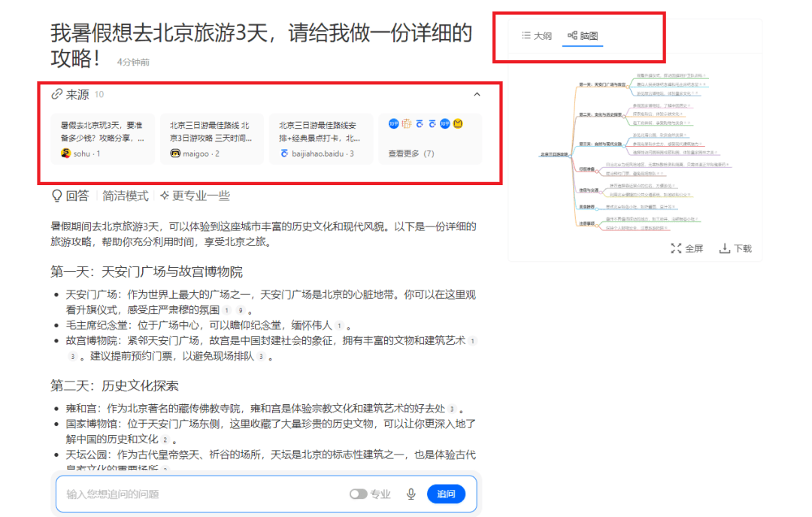Expand sources with 查看更多 (7)
Image resolution: width=812 pixels, height=517 pixels.
tap(411, 154)
